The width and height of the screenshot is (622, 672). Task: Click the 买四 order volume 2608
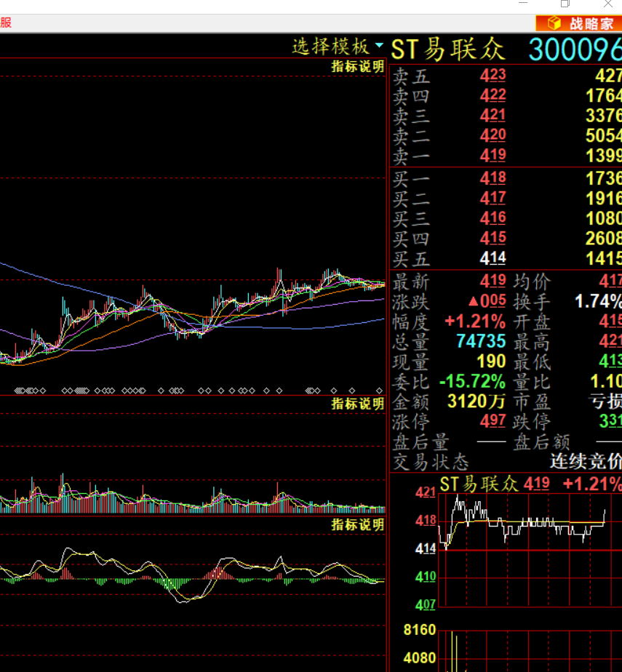coord(604,239)
